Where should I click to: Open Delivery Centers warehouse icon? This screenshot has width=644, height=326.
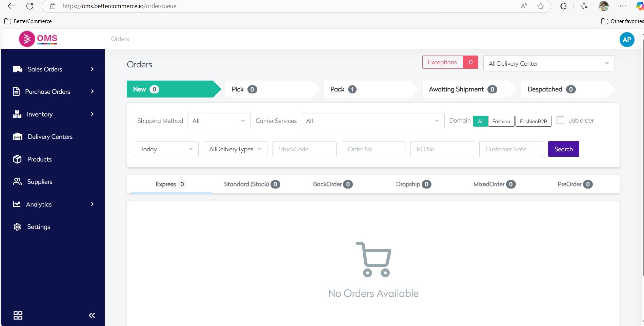tap(17, 137)
